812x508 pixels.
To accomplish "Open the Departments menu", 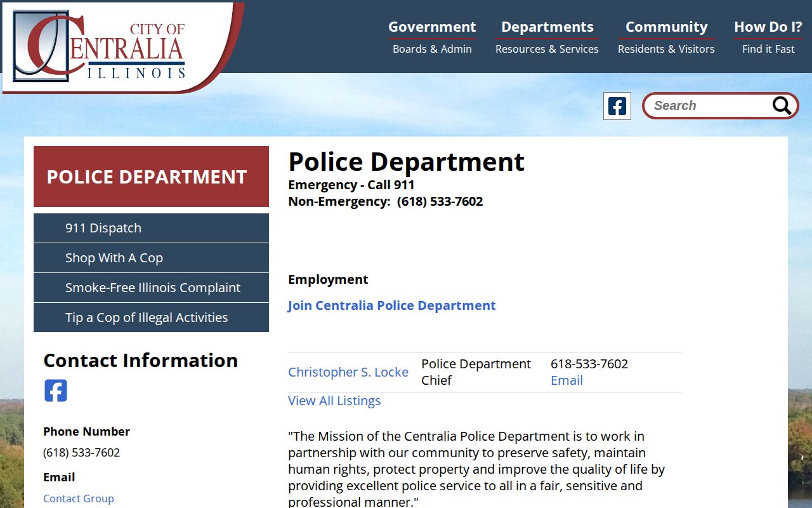I will (x=547, y=37).
